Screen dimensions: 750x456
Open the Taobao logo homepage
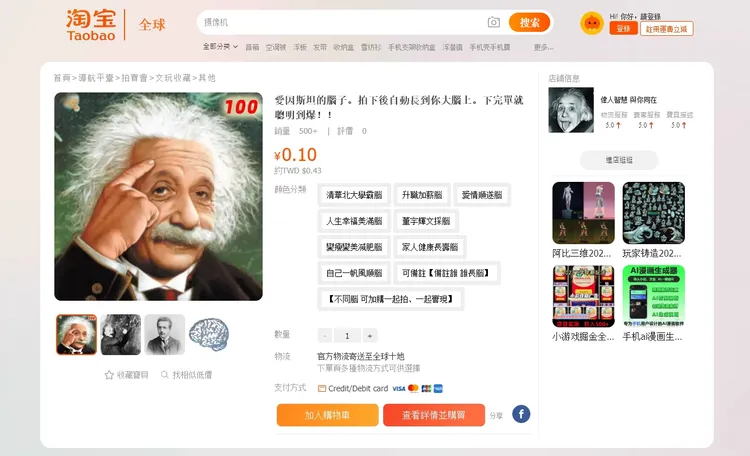tap(91, 25)
